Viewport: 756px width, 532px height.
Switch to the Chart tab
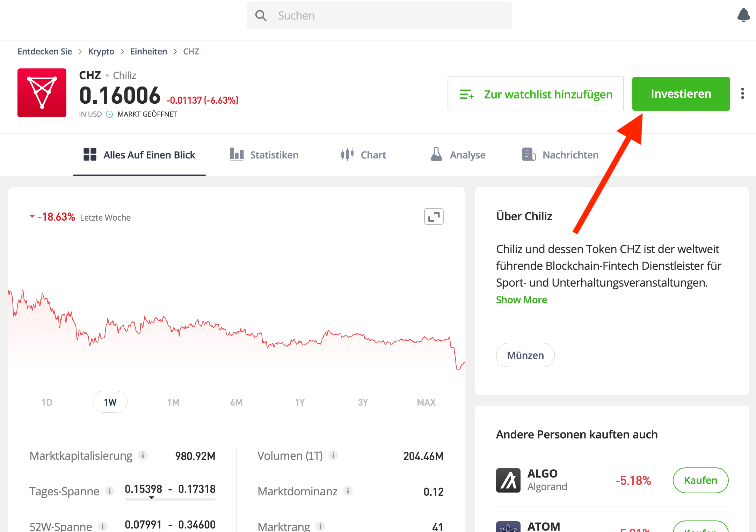[363, 155]
